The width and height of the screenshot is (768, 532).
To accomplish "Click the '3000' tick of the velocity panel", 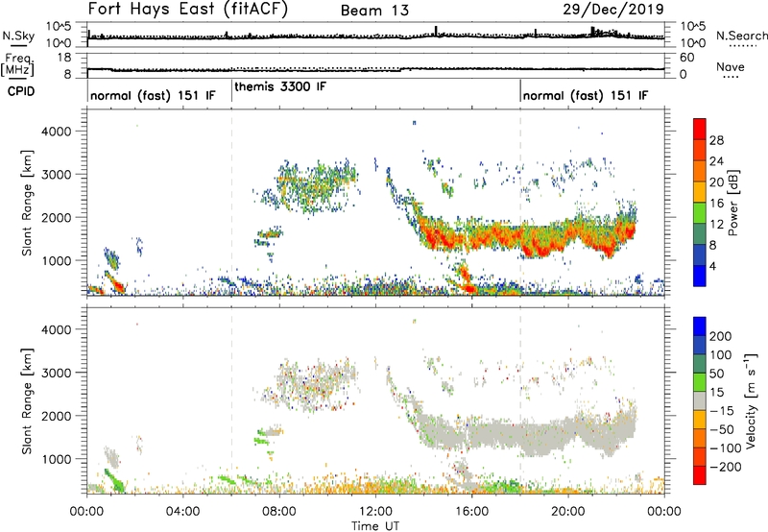I will pos(57,373).
